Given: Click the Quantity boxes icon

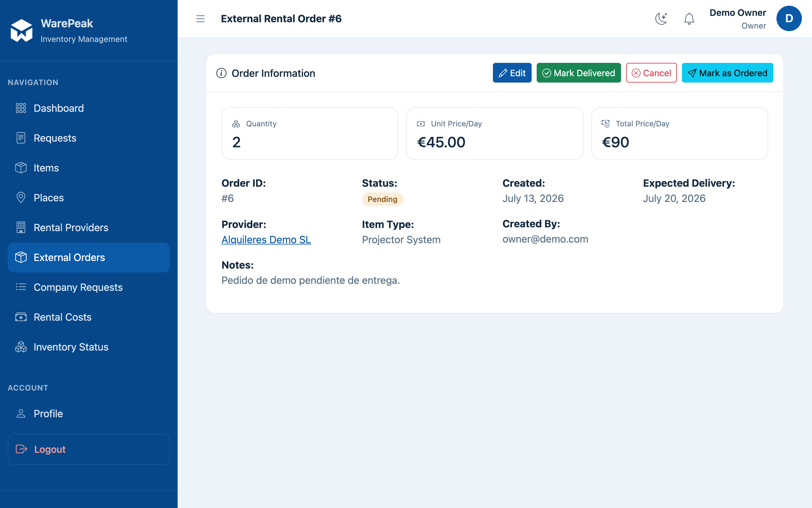Looking at the screenshot, I should point(236,124).
